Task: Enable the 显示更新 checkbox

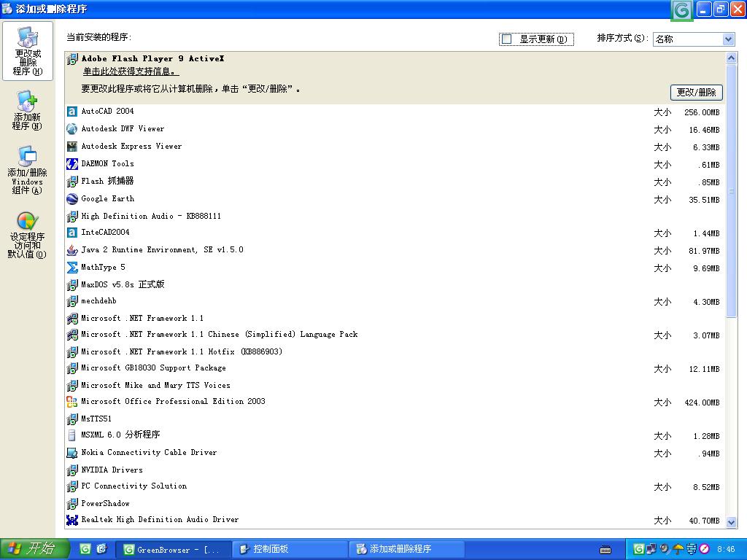Action: pyautogui.click(x=507, y=39)
